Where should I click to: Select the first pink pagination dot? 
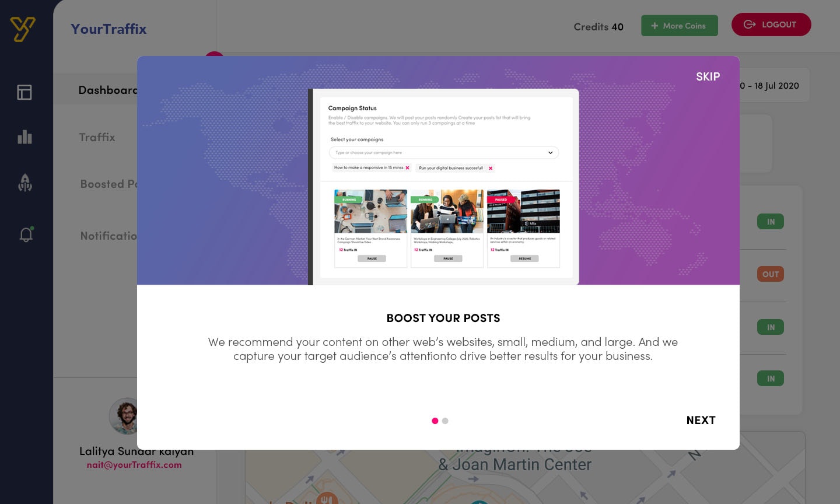coord(435,421)
